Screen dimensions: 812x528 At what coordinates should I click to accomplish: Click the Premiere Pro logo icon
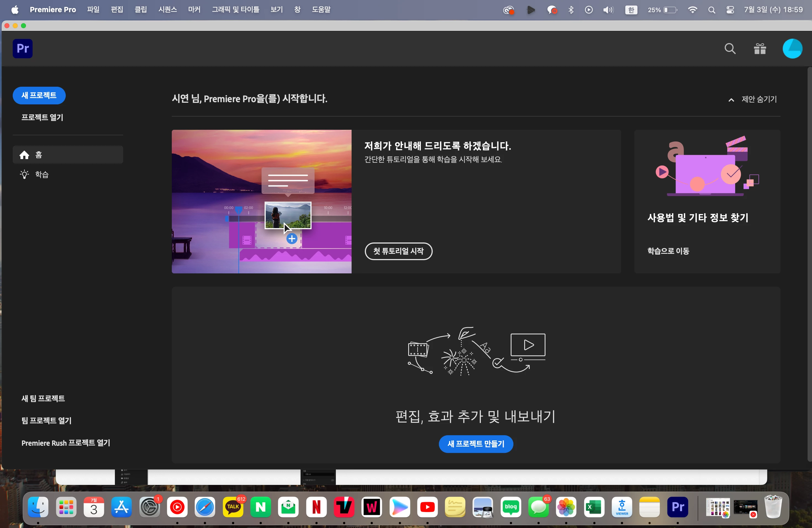point(23,48)
